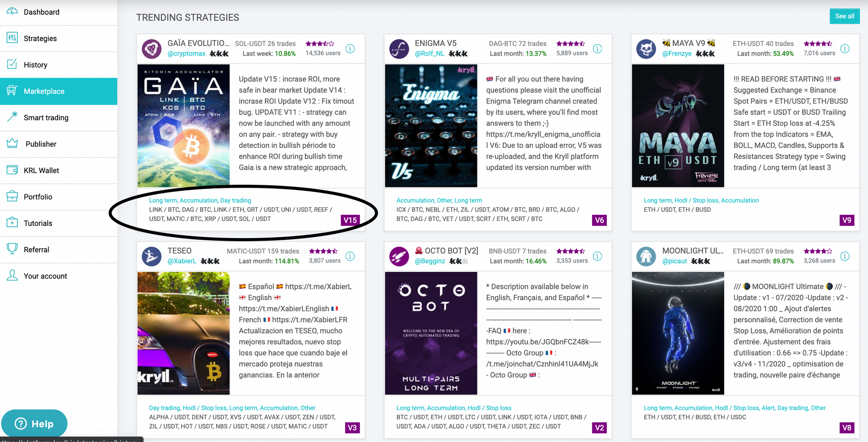This screenshot has width=868, height=442.
Task: Click the V8 version badge
Action: [847, 428]
